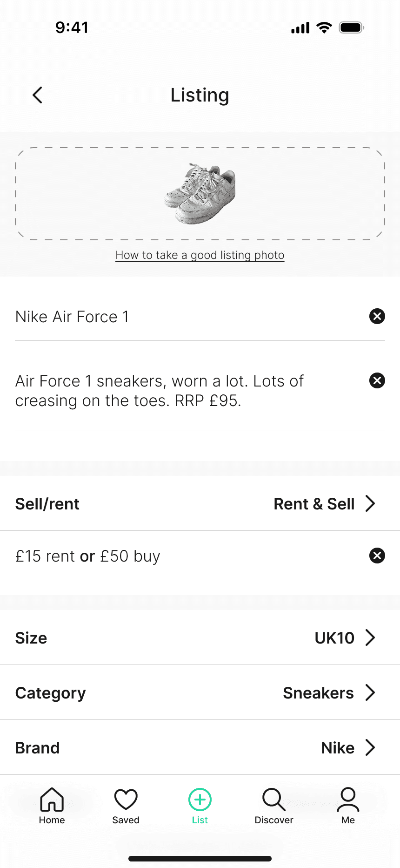
Task: Open the Home tab
Action: 52,806
